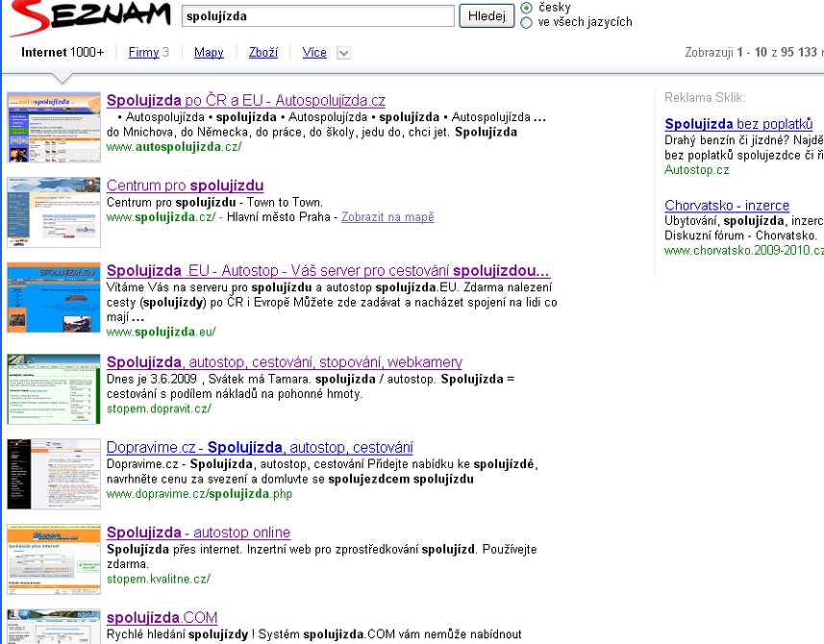Open the Autospolujízda.cz site thumbnail
Image resolution: width=824 pixels, height=644 pixels.
tap(54, 127)
